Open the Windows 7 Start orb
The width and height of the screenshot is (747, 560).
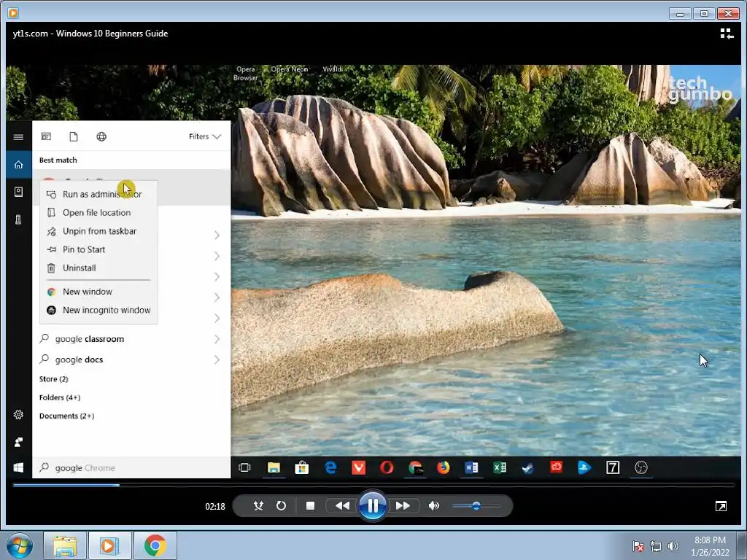[20, 545]
